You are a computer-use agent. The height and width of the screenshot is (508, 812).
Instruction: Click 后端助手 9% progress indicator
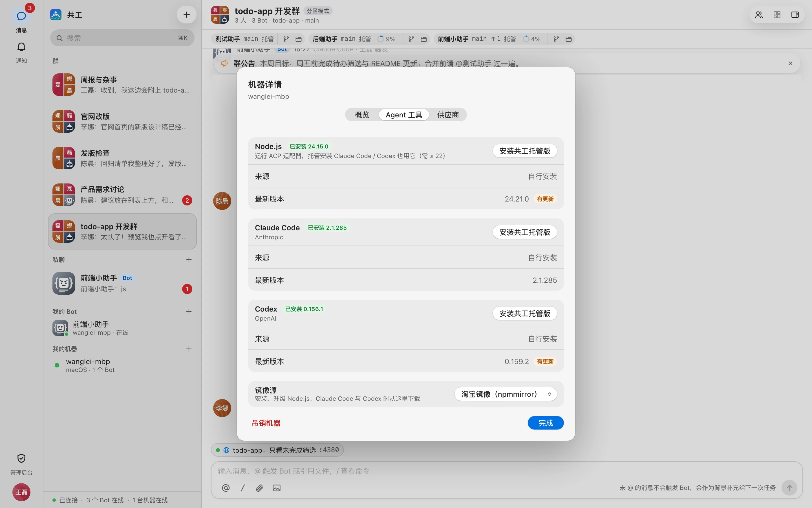click(x=387, y=39)
